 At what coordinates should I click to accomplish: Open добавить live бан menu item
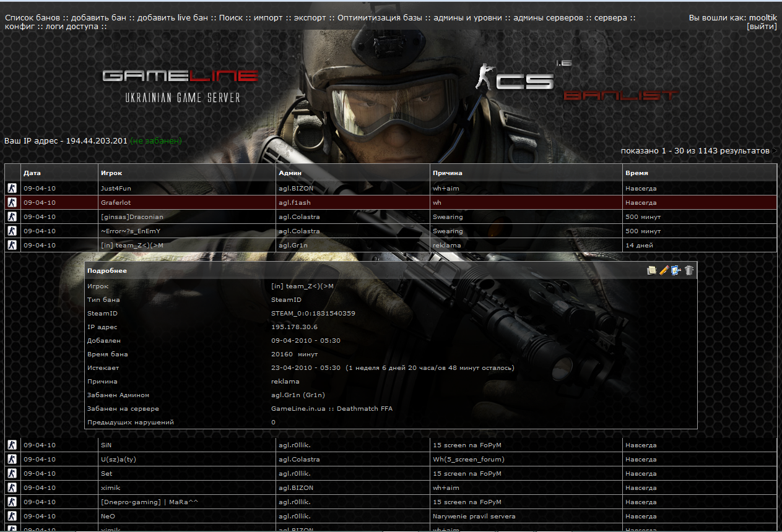173,18
